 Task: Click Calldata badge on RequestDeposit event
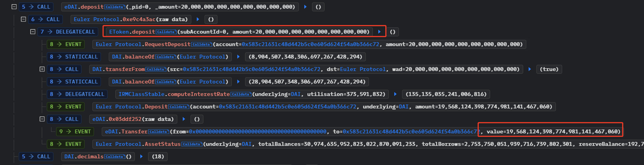pyautogui.click(x=201, y=44)
